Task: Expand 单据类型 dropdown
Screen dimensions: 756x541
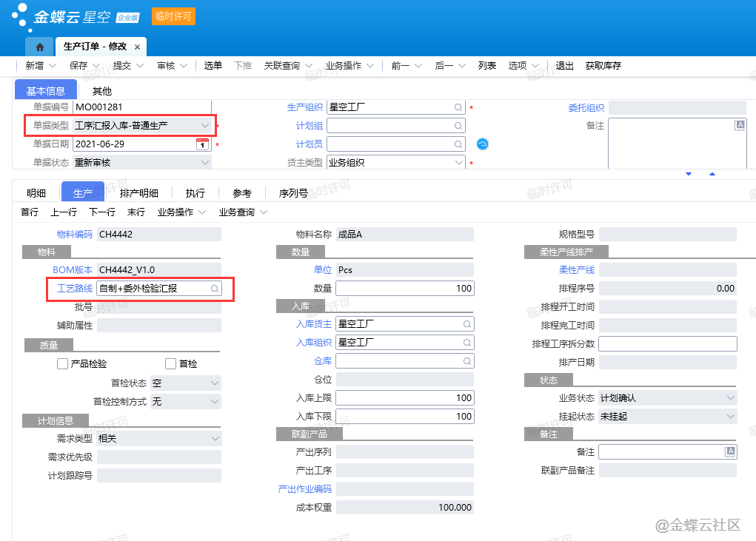Action: pos(205,126)
